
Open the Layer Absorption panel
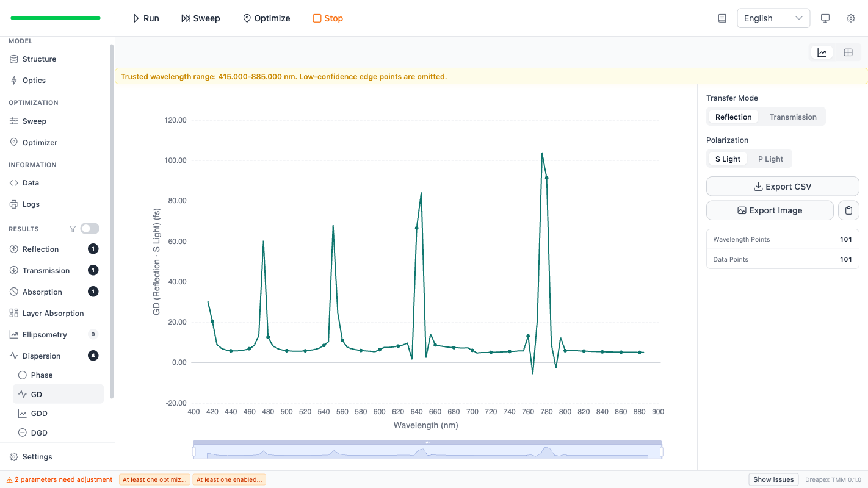pos(52,313)
